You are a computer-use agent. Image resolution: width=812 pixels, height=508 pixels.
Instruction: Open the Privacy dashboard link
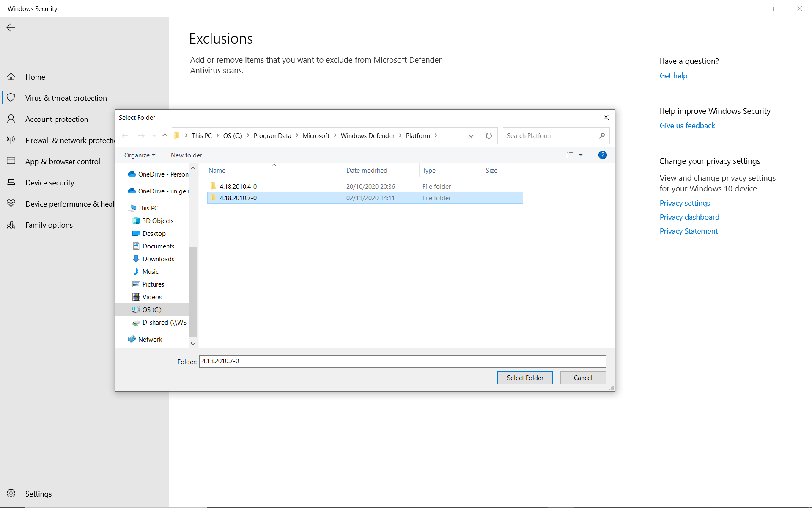[x=689, y=217]
